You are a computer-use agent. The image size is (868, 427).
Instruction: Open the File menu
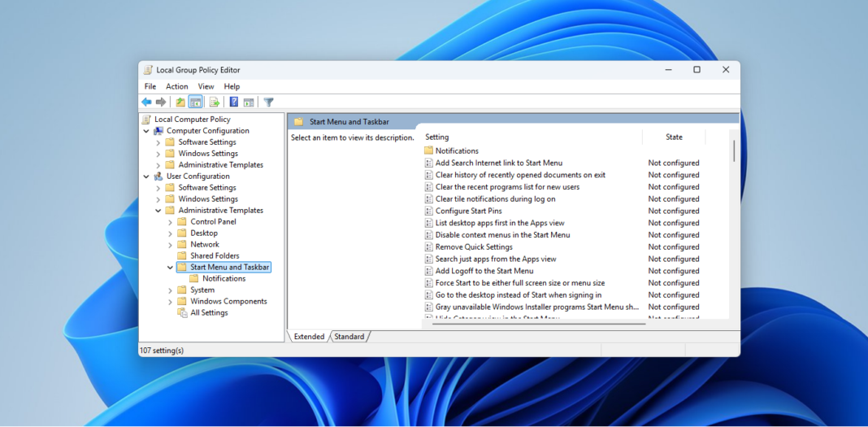tap(150, 86)
